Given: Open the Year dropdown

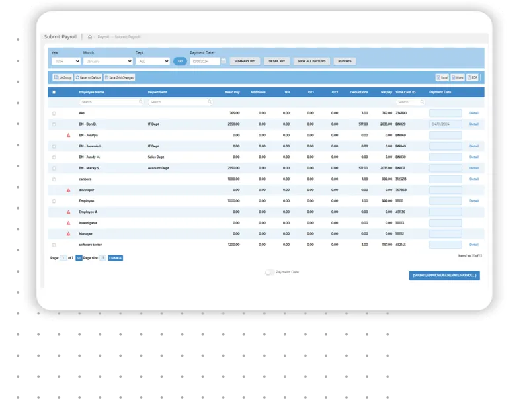Looking at the screenshot, I should pos(65,62).
